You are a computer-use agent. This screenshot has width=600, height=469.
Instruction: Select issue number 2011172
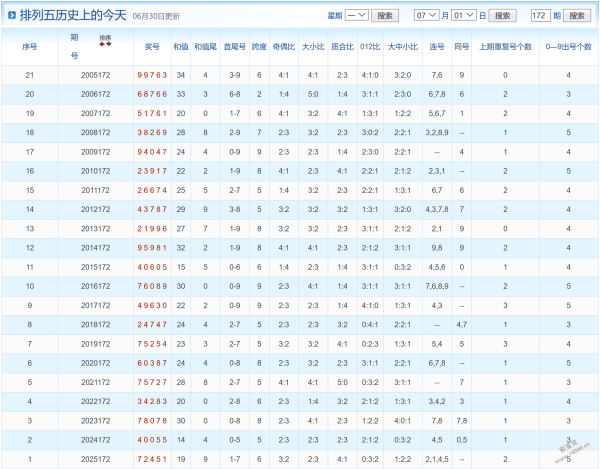coord(95,190)
